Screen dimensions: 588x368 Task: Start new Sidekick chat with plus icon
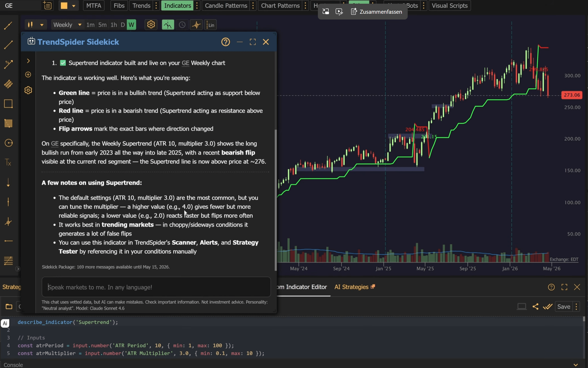(x=28, y=75)
